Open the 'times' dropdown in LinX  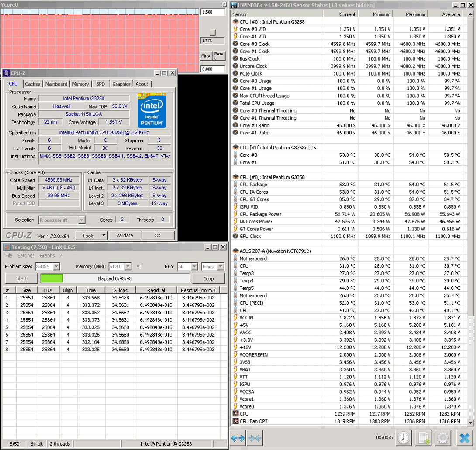(221, 266)
